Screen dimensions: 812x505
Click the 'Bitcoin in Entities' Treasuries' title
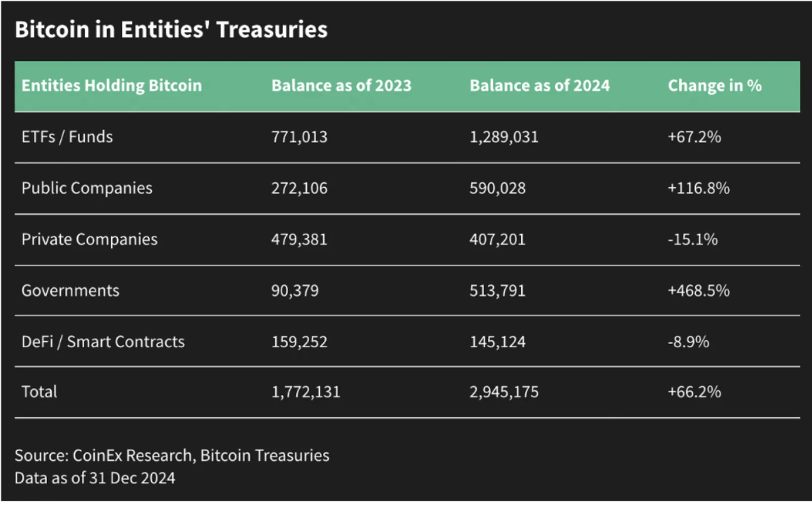(171, 29)
